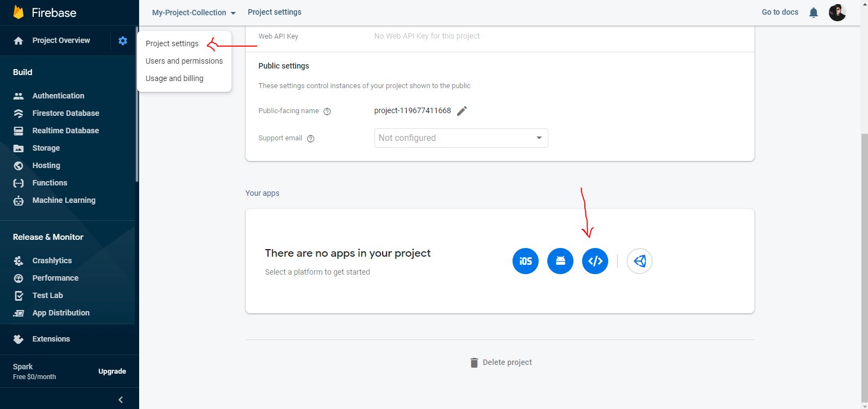Click the Machine Learning robot icon
The height and width of the screenshot is (409, 868).
coord(18,201)
